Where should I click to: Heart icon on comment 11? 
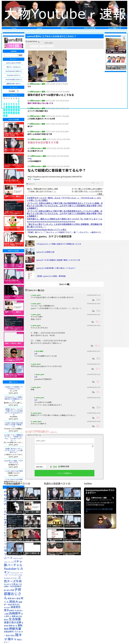pyautogui.click(x=98, y=426)
